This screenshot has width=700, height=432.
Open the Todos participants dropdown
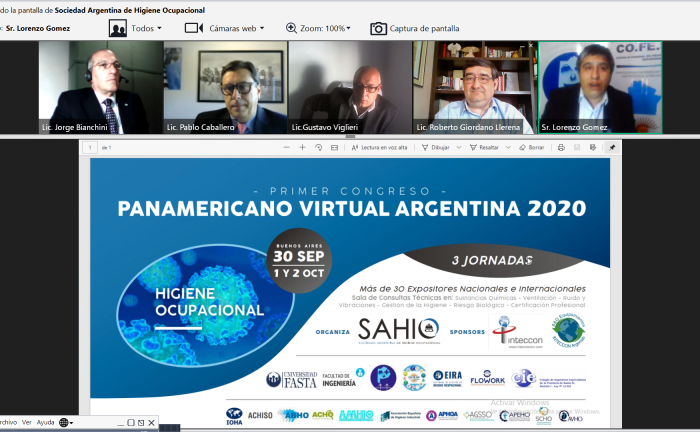pos(135,29)
